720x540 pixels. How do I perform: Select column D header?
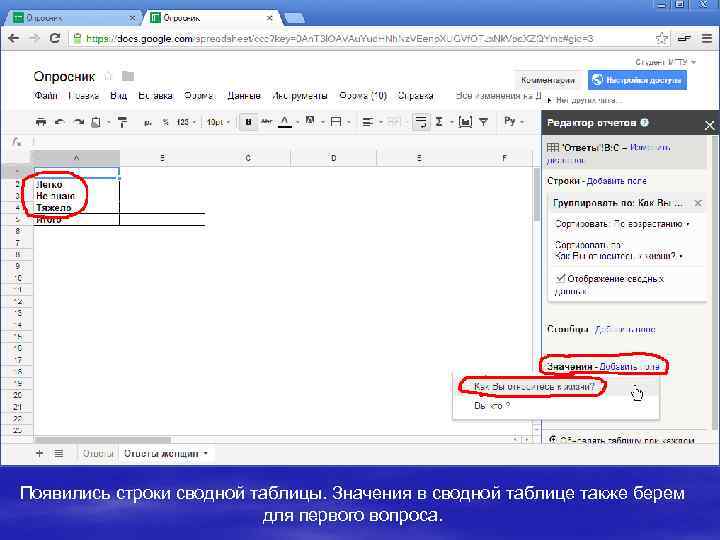tap(334, 158)
